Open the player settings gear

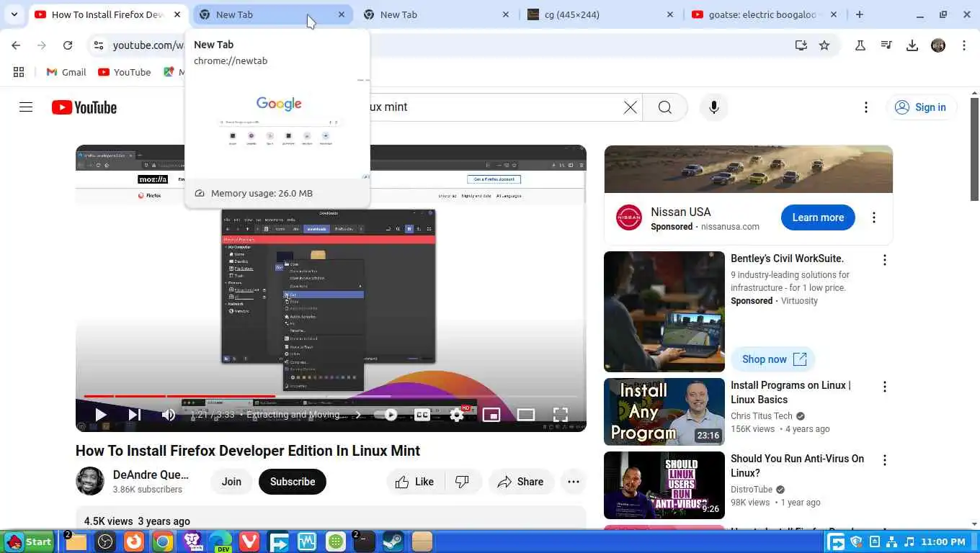(x=457, y=415)
